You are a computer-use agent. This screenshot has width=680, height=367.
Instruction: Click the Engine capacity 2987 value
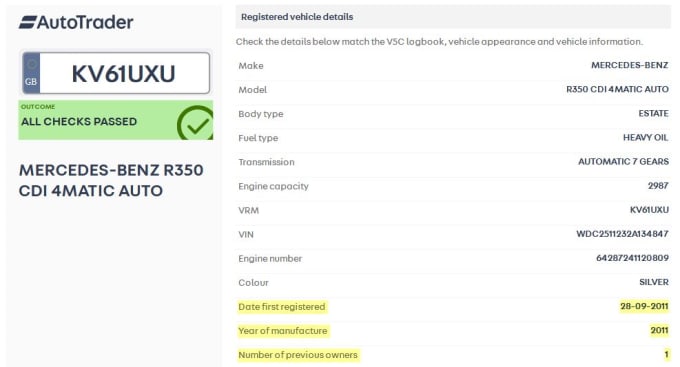(658, 186)
